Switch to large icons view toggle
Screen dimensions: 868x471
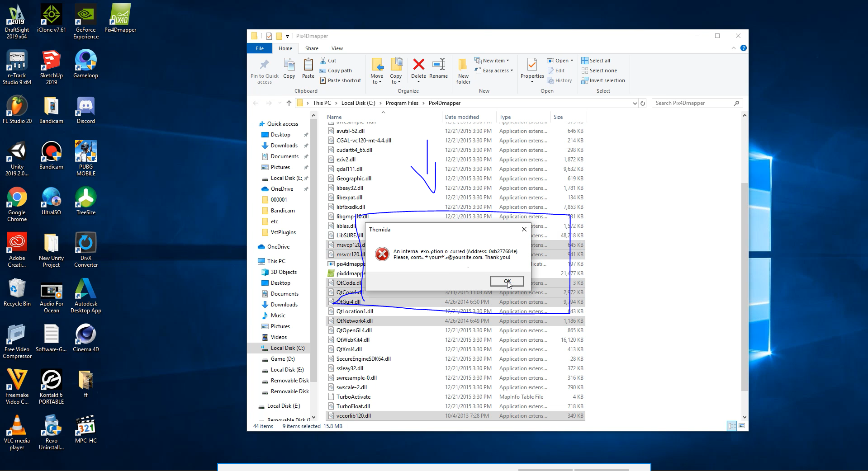[742, 426]
